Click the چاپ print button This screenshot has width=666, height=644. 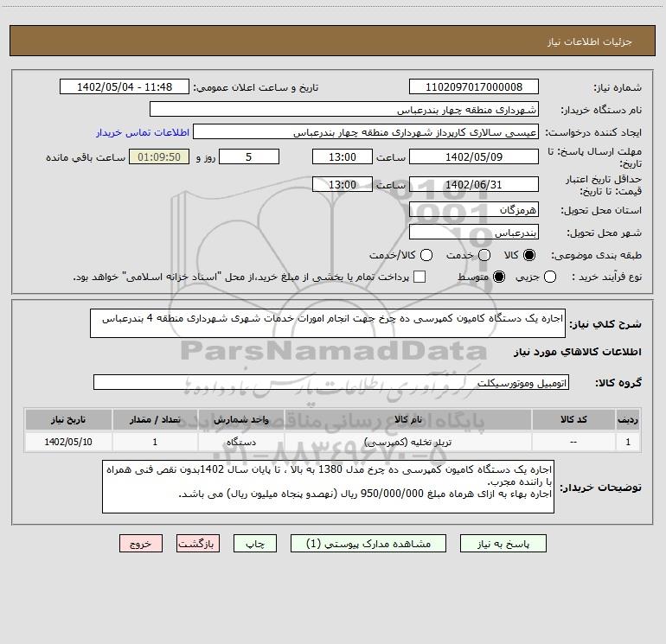click(255, 544)
